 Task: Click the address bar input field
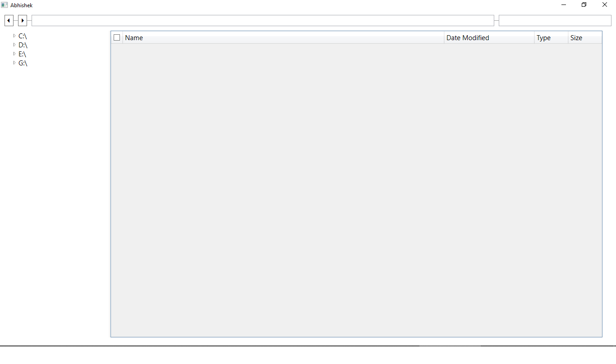point(262,20)
